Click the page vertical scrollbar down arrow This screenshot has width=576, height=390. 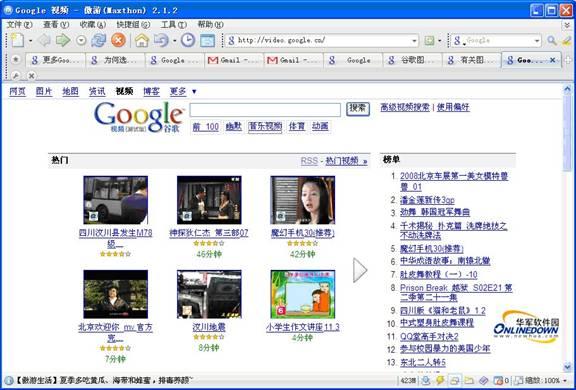click(567, 366)
